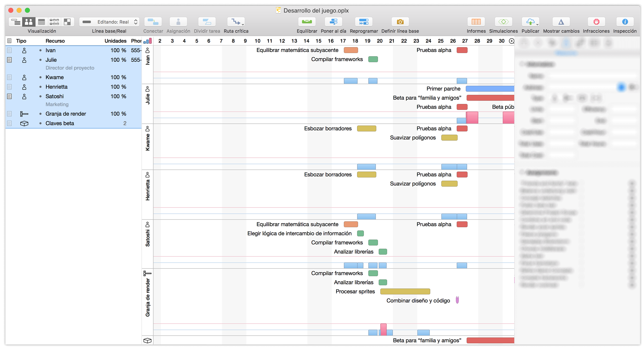Select the Granja de render resource row
Screen dimensions: 644x350
pos(66,114)
